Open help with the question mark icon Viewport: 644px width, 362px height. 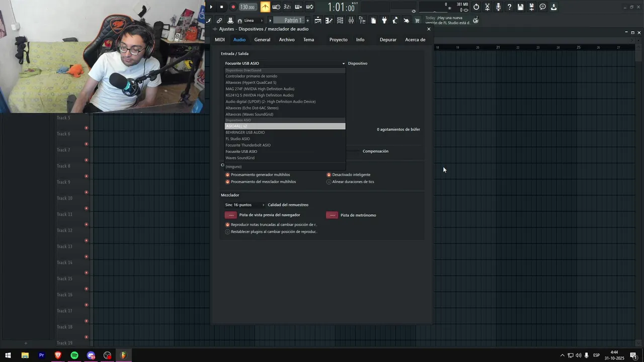tap(509, 7)
